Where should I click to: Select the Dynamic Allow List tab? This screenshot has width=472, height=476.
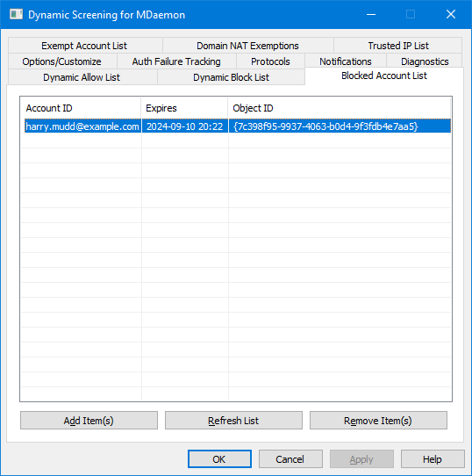coord(82,77)
